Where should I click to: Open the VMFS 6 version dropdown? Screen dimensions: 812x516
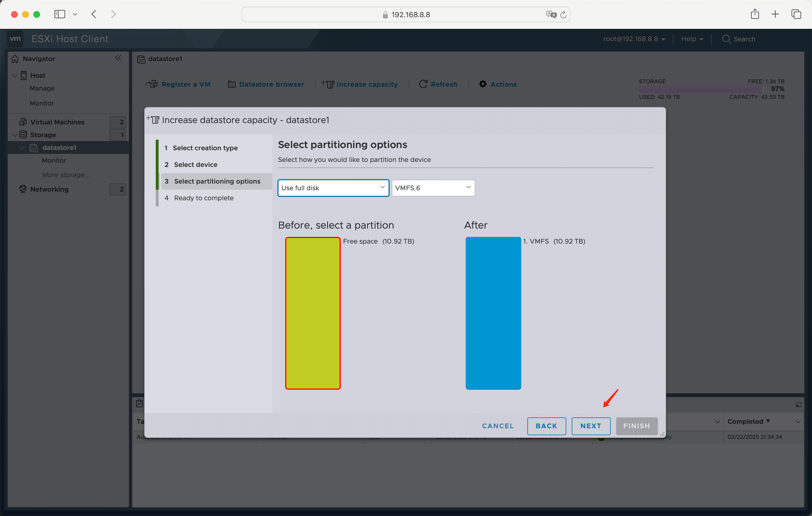tap(433, 188)
